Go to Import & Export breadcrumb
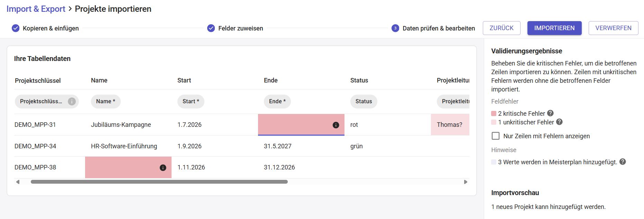644x219 pixels. pyautogui.click(x=36, y=9)
